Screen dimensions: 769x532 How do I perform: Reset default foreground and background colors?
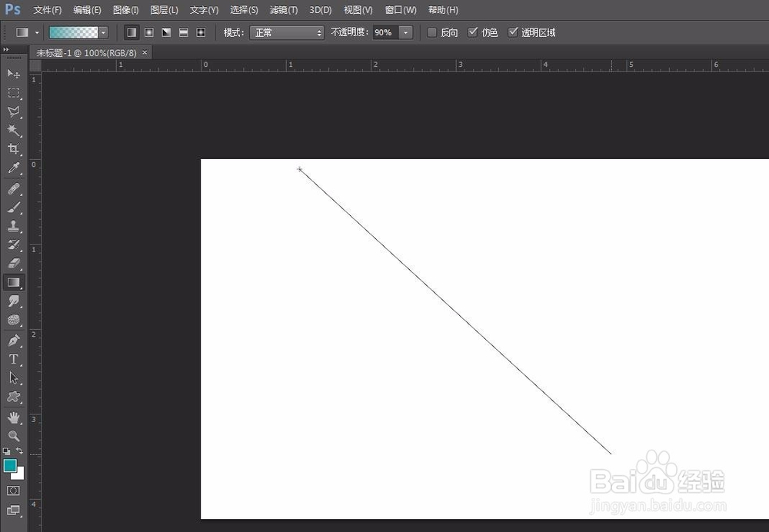pos(6,451)
